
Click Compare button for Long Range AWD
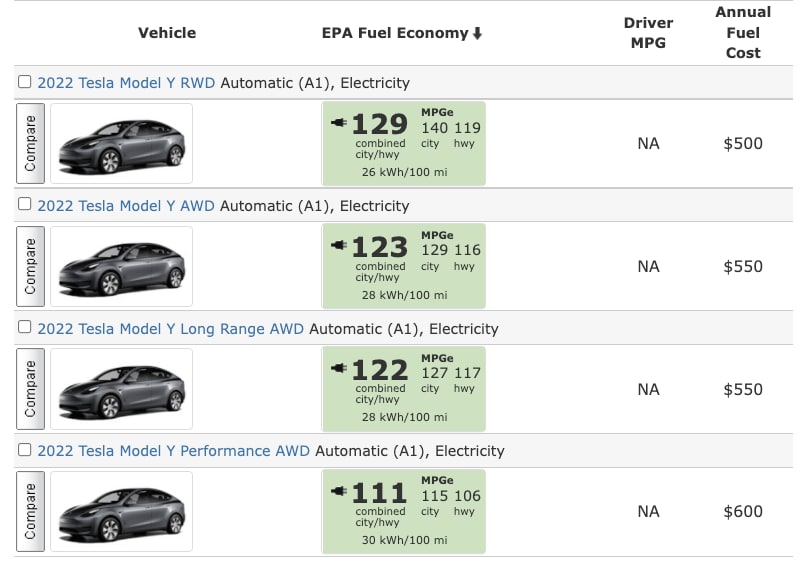tap(31, 389)
